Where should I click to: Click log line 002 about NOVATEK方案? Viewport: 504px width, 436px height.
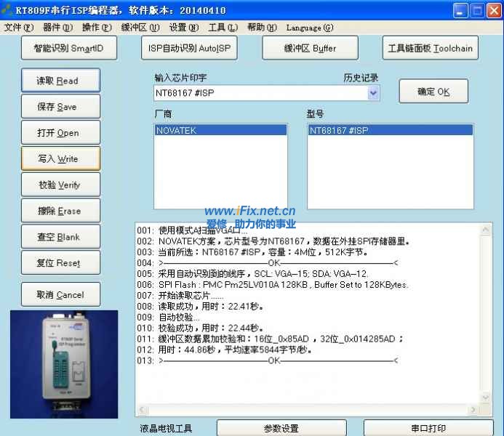tap(273, 241)
